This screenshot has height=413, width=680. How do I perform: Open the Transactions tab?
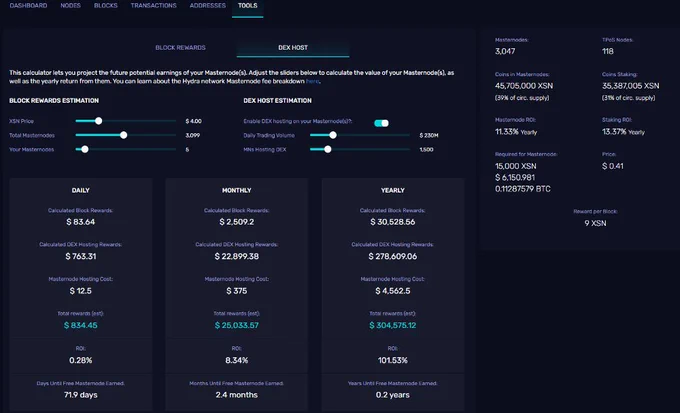pos(154,6)
